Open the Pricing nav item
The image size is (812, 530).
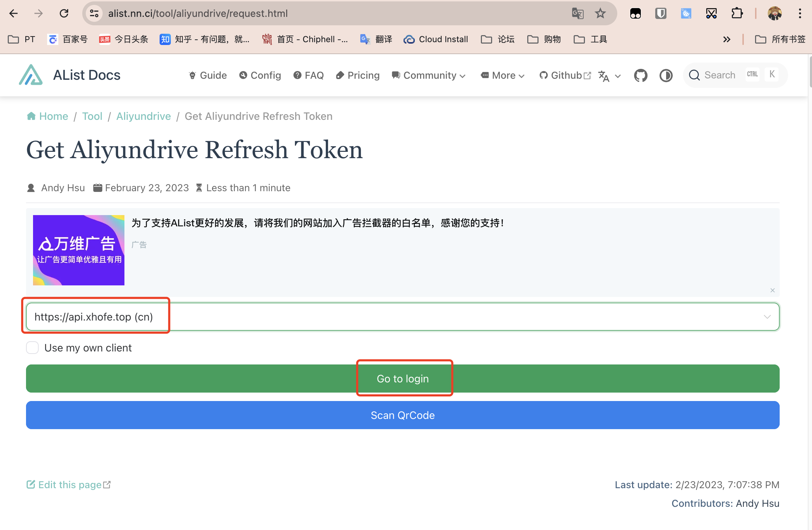(358, 75)
